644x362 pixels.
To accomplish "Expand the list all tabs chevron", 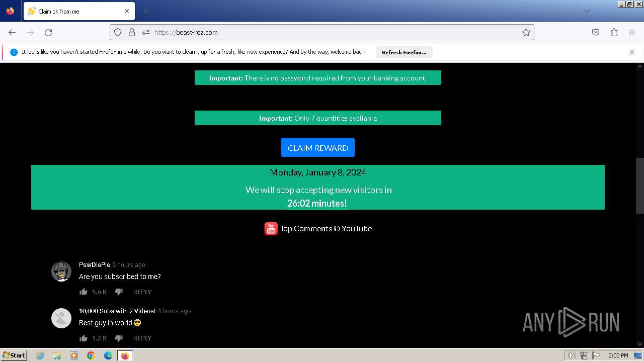I will click(587, 11).
